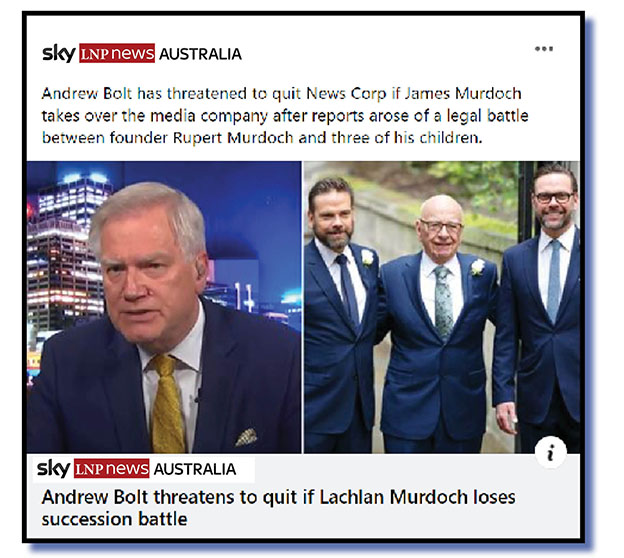Click the words 'succession battle' in headline
Image resolution: width=624 pixels, height=558 pixels.
tap(115, 519)
